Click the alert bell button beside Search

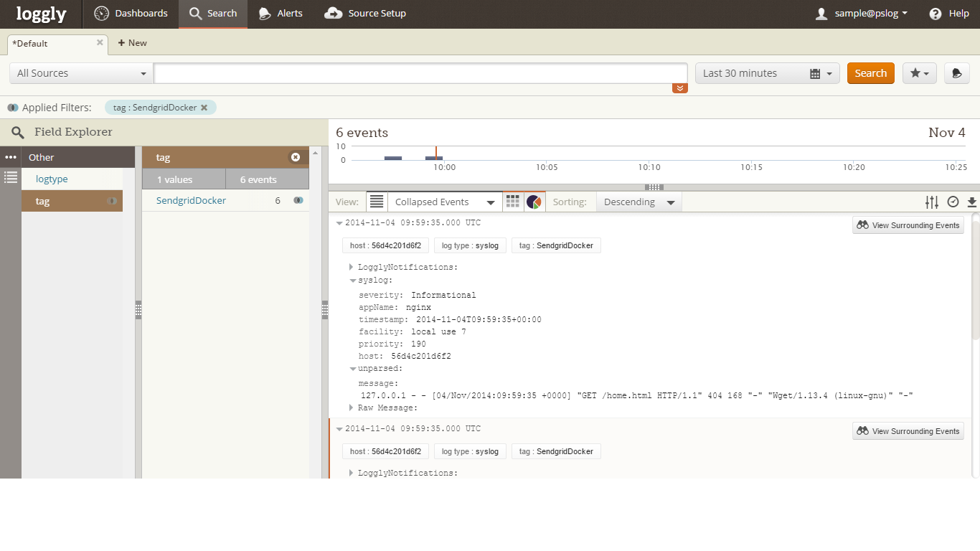click(956, 73)
